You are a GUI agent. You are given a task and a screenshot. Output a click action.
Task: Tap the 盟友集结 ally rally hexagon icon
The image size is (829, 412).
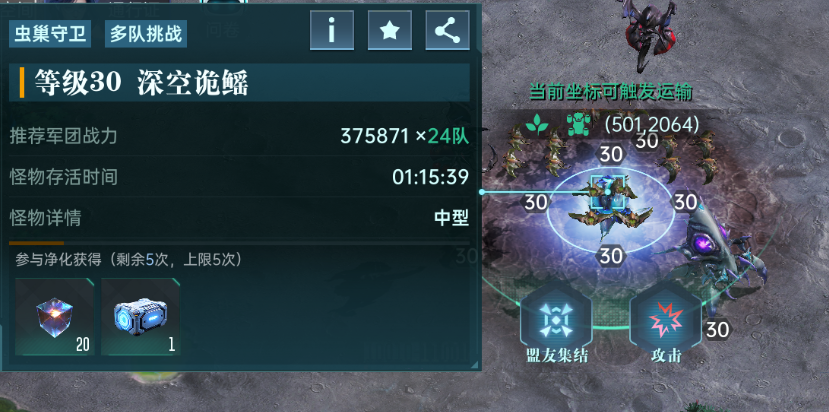point(557,319)
